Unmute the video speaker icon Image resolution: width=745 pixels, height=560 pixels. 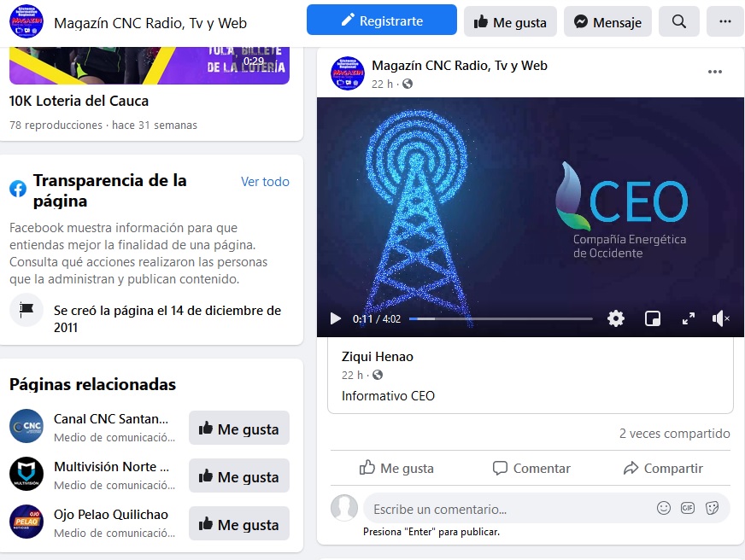pyautogui.click(x=721, y=318)
